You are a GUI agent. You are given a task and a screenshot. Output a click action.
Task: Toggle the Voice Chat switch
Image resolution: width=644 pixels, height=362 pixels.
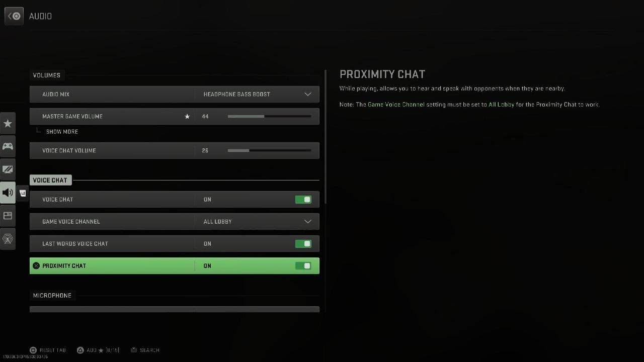tap(303, 200)
